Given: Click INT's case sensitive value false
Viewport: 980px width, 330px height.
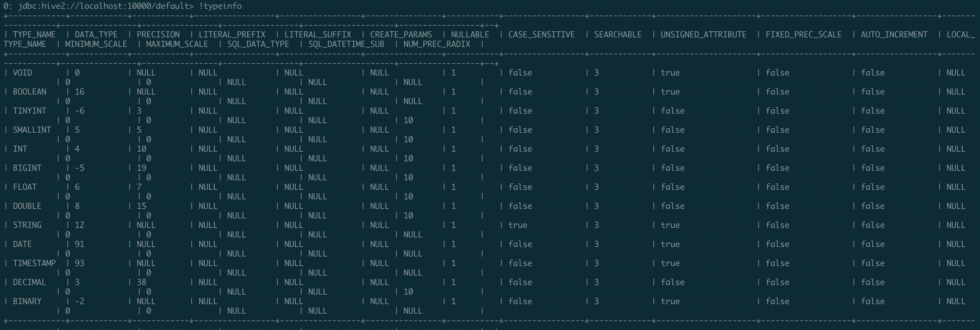Looking at the screenshot, I should [x=520, y=149].
